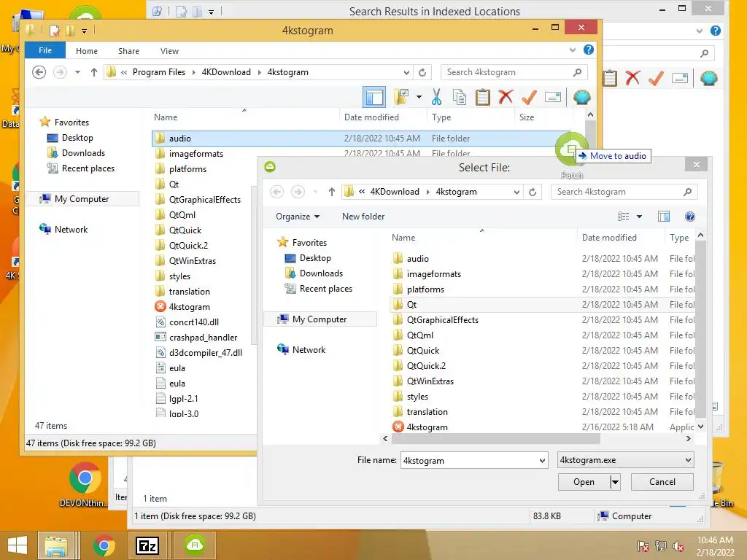Open the folder options dropdown arrow in 4kstogram toolbar
This screenshot has height=560, width=747.
click(419, 97)
